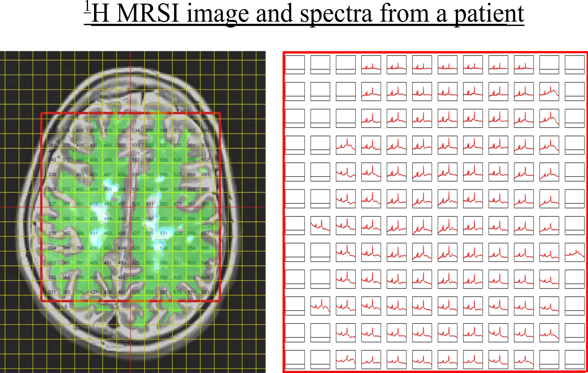Select voxel 331 in the grid's bottom-left corner
This screenshot has height=373, width=588.
(x=52, y=292)
